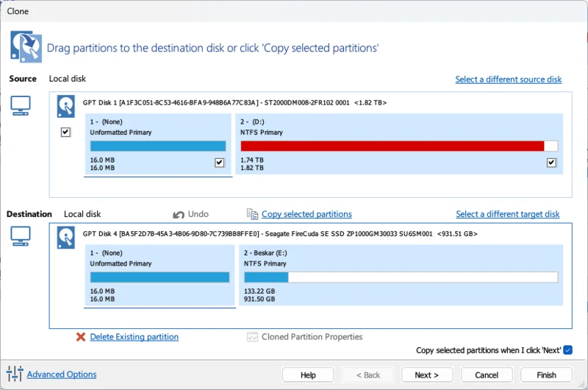Uncheck the 16.0 MB unformatted source partition

[x=219, y=163]
